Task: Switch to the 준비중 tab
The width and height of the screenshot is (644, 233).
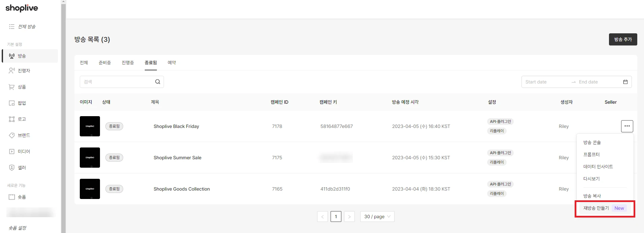Action: point(105,63)
